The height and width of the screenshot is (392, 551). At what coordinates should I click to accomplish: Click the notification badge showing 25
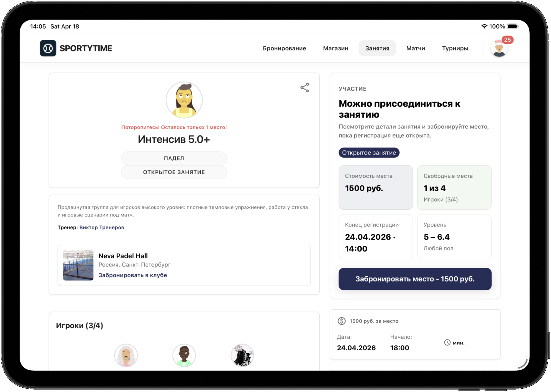point(507,40)
